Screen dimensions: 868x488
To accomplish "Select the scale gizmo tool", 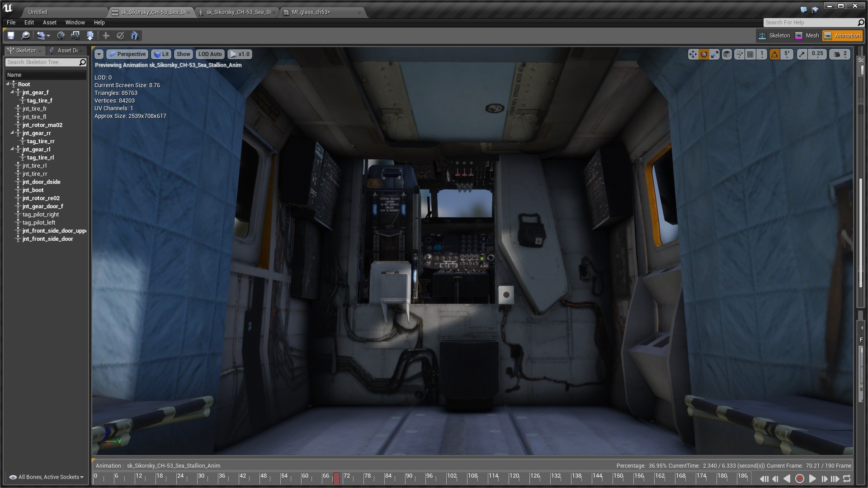I will pos(715,54).
